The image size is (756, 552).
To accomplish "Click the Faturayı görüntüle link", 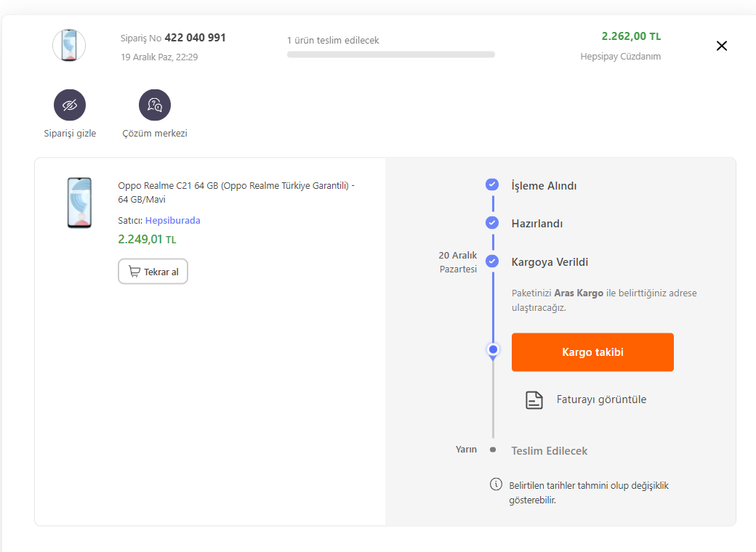I will [x=601, y=399].
